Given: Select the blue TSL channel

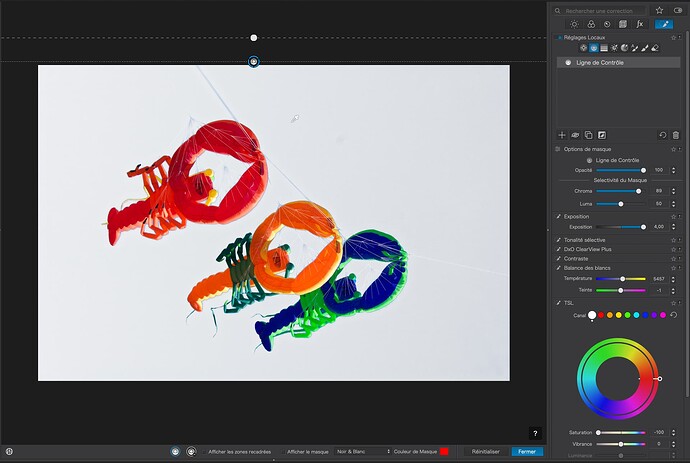Looking at the screenshot, I should pos(645,315).
